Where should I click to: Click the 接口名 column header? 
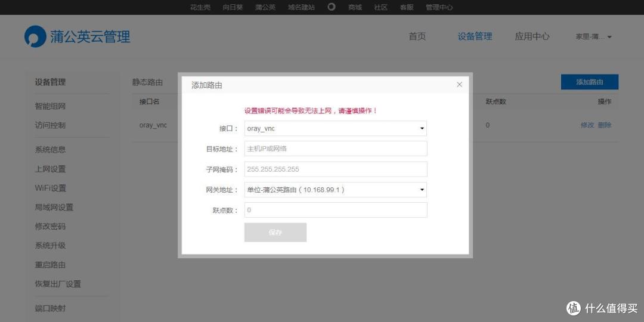[x=149, y=101]
